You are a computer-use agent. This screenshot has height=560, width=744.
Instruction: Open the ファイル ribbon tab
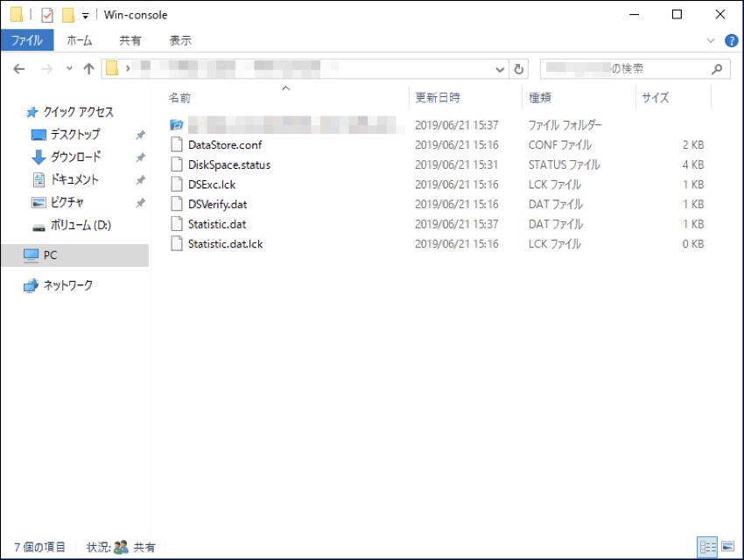point(27,40)
